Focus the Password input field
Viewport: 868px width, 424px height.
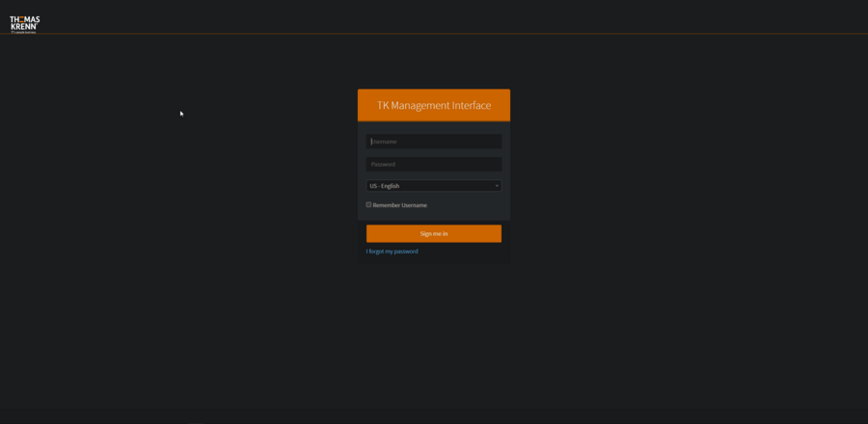tap(433, 164)
